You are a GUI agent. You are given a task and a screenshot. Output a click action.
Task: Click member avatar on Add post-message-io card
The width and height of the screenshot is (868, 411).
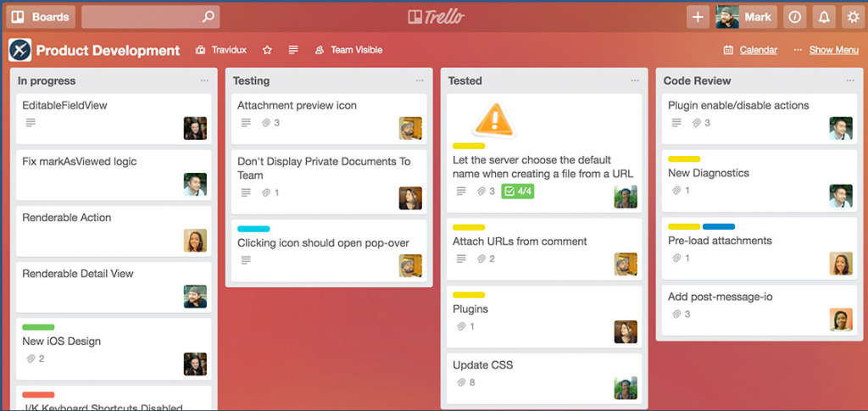point(841,319)
